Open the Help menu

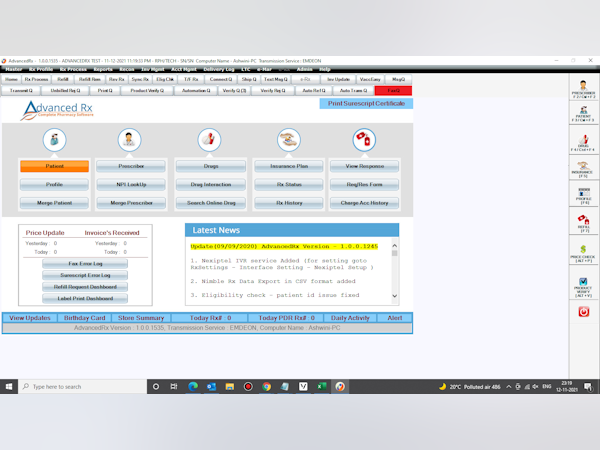click(x=324, y=69)
